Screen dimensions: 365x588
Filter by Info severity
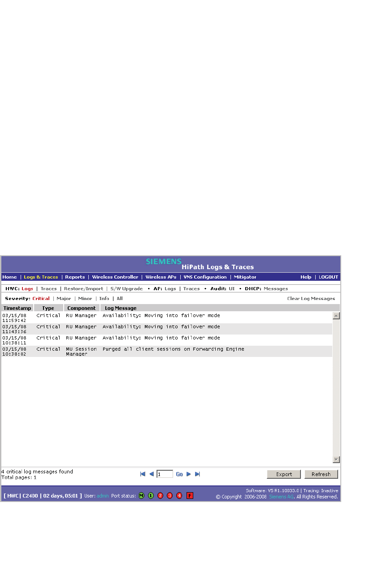tap(104, 299)
